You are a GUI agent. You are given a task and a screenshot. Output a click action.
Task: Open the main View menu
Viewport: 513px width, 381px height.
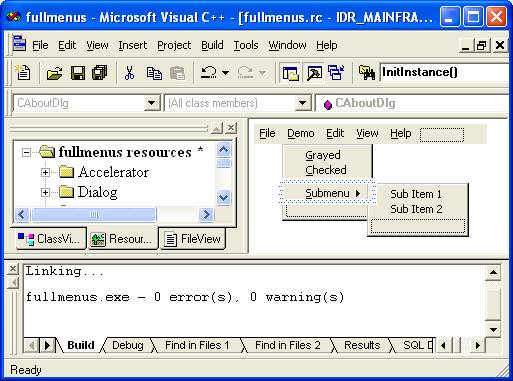coord(97,45)
